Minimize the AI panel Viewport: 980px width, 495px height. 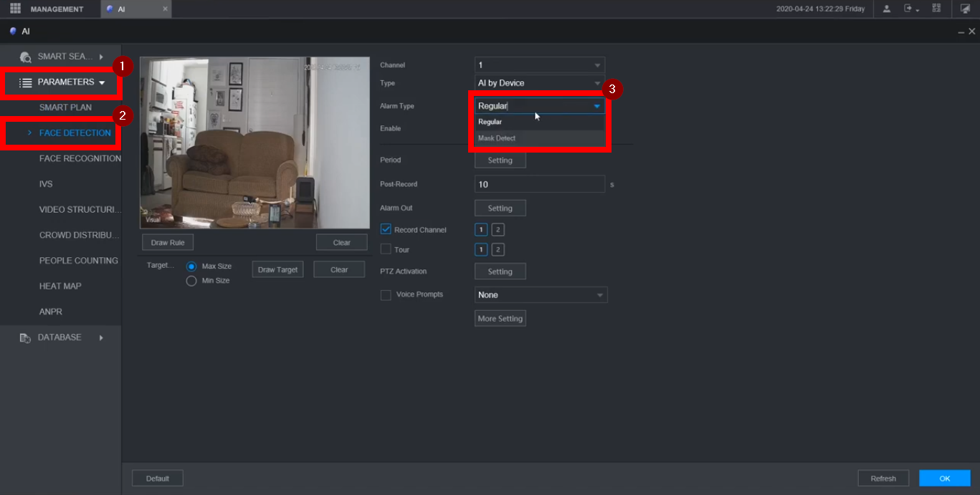961,32
